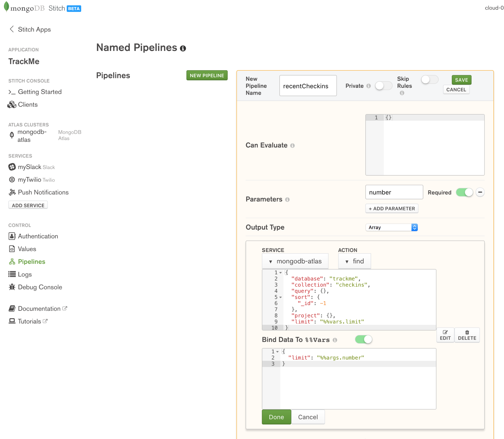The width and height of the screenshot is (504, 439).
Task: Open the ACTION dropdown showing find
Action: click(354, 261)
